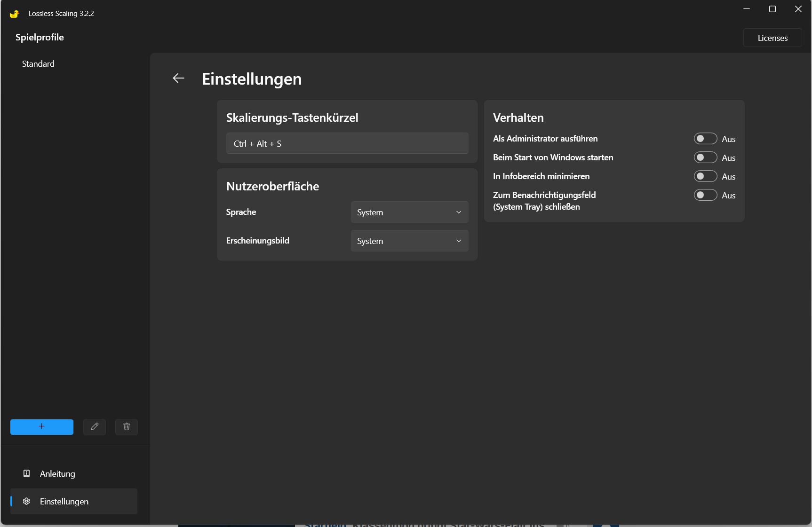Click the Verhalten heading
Screen dimensions: 812x527
518,118
